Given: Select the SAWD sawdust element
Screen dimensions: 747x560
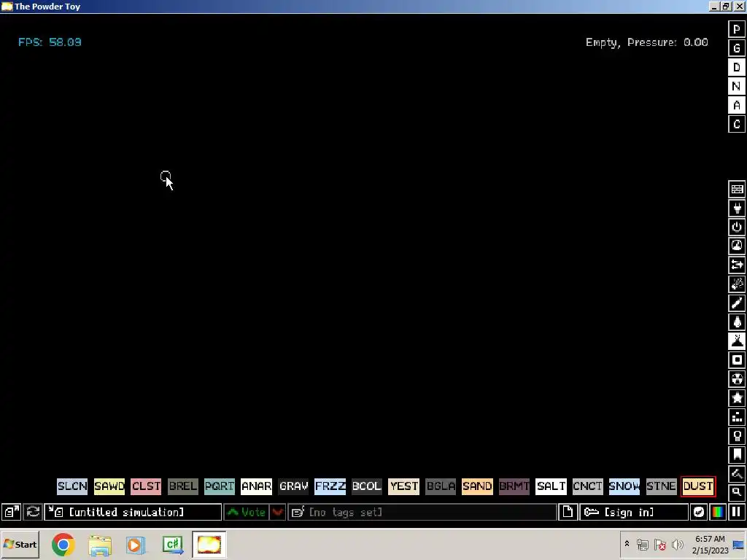Looking at the screenshot, I should click(109, 486).
